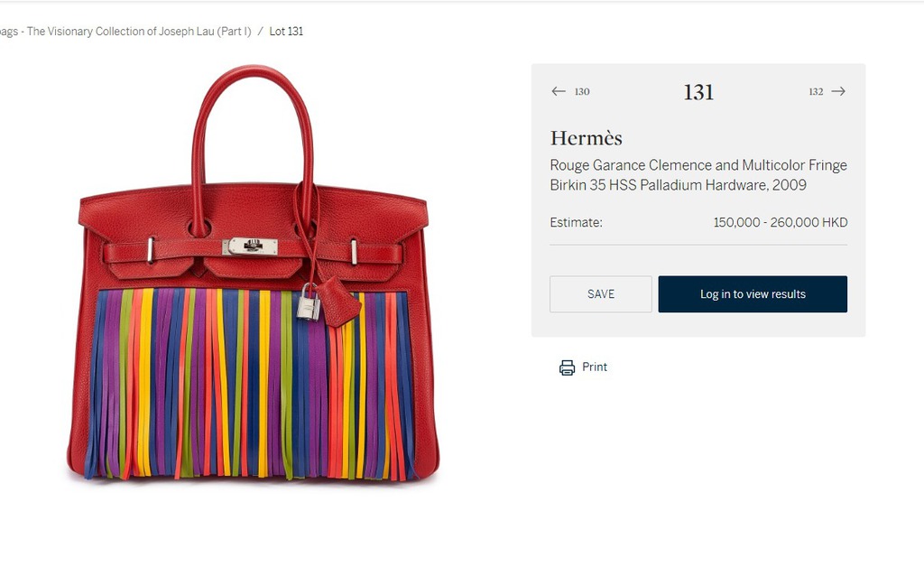Click Log in to view results
Image resolution: width=924 pixels, height=567 pixels.
click(753, 294)
